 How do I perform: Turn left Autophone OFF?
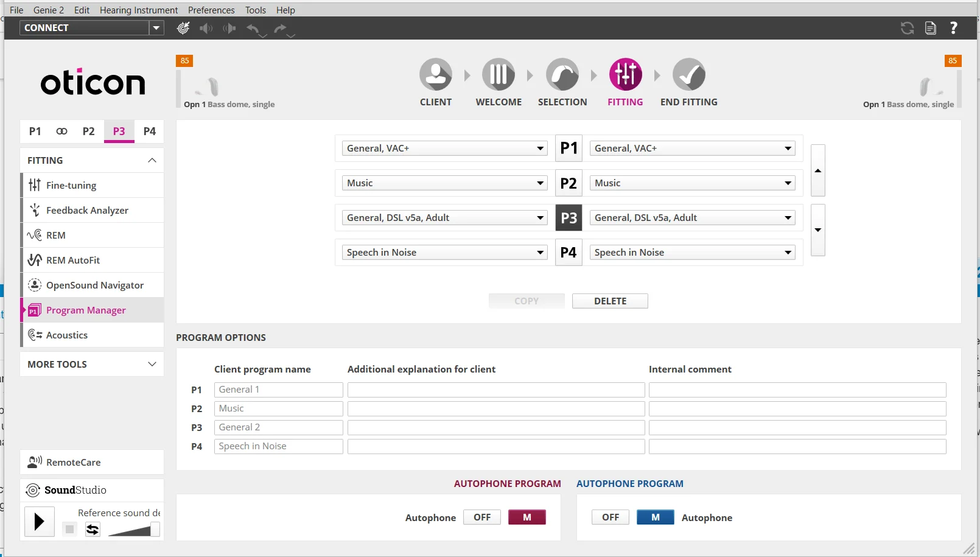click(x=482, y=517)
